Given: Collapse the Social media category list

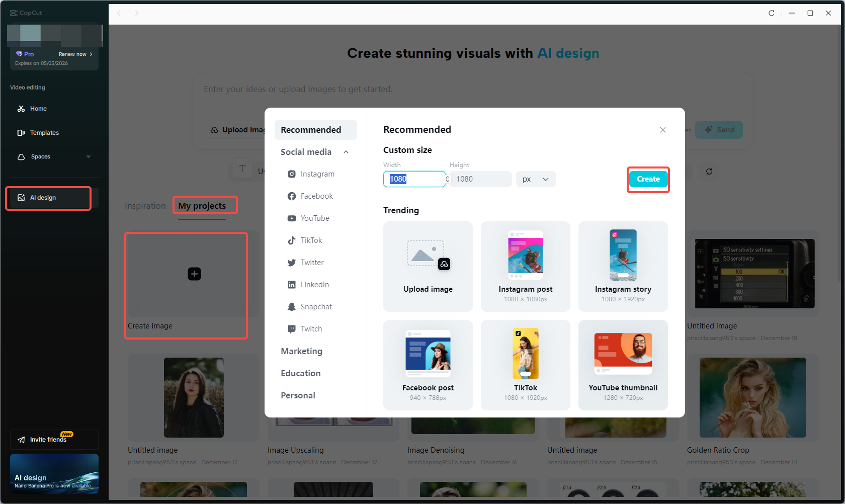Looking at the screenshot, I should [346, 151].
